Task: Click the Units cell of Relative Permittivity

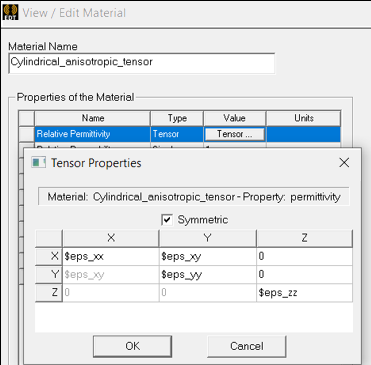Action: pos(304,134)
